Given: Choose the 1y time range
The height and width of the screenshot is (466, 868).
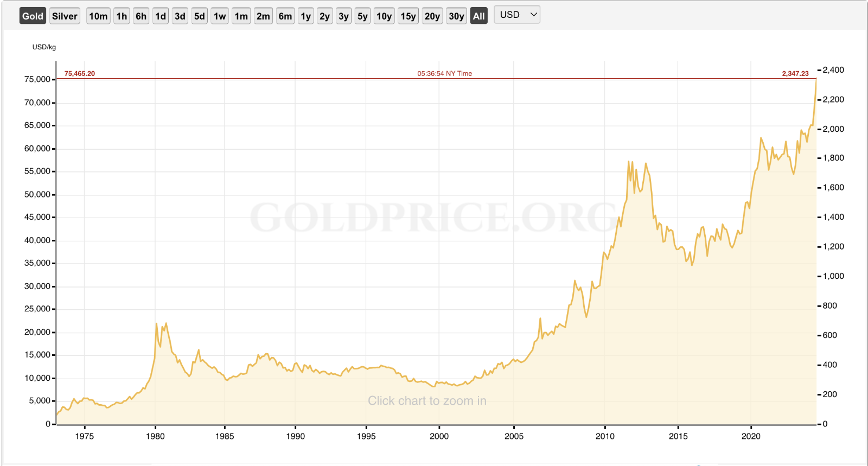Looking at the screenshot, I should pos(306,16).
